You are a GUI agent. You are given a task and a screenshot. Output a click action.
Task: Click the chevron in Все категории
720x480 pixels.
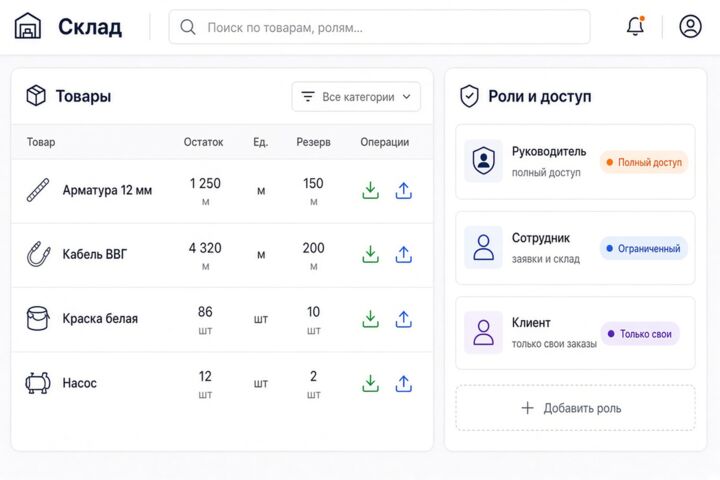tap(406, 97)
